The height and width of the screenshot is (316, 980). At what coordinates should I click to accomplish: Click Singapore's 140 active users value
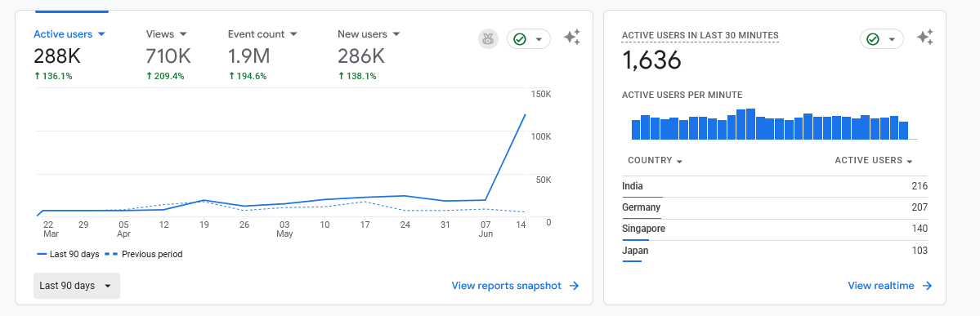click(x=920, y=229)
